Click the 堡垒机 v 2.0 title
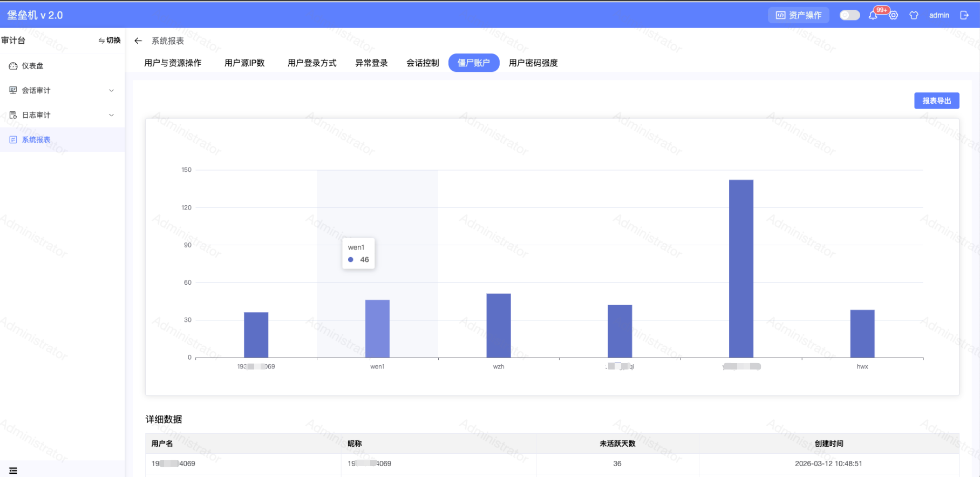Viewport: 980px width, 477px height. [35, 15]
